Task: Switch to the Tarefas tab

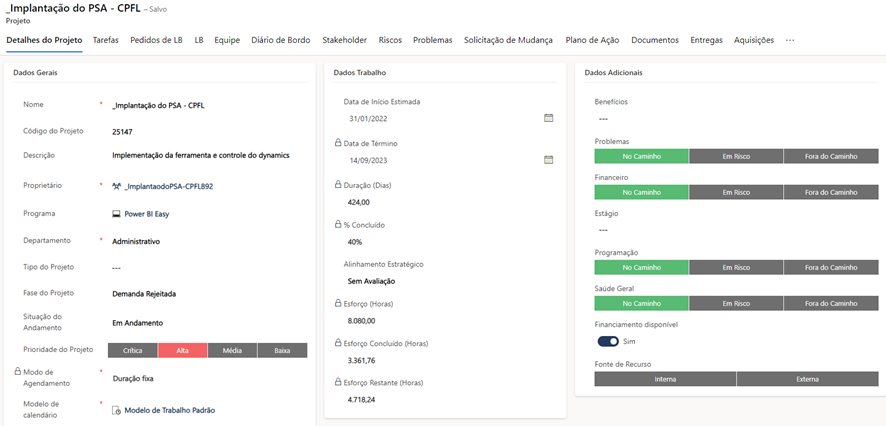Action: pyautogui.click(x=106, y=40)
